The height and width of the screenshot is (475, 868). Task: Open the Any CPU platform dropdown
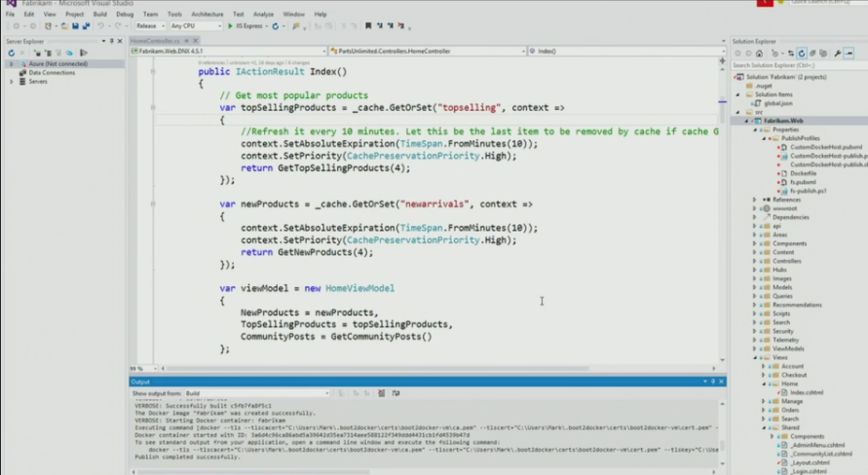pos(196,26)
